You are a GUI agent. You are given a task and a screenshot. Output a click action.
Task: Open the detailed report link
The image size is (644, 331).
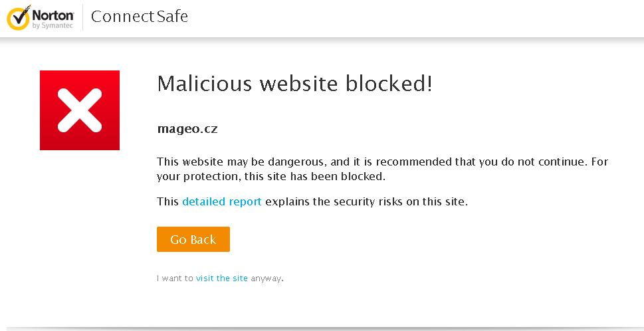point(222,201)
